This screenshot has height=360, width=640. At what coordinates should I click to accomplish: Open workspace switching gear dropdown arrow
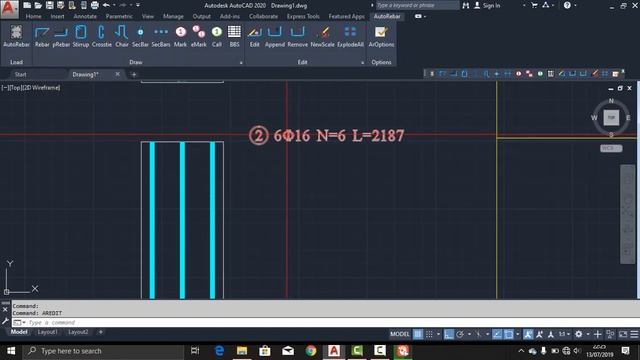(588, 334)
